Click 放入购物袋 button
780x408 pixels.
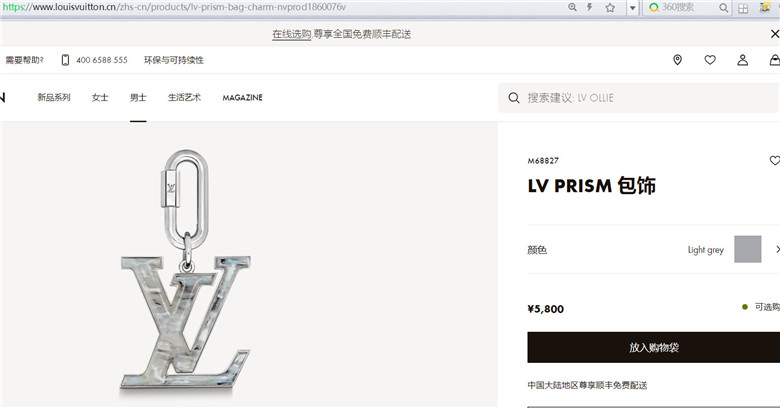point(654,347)
